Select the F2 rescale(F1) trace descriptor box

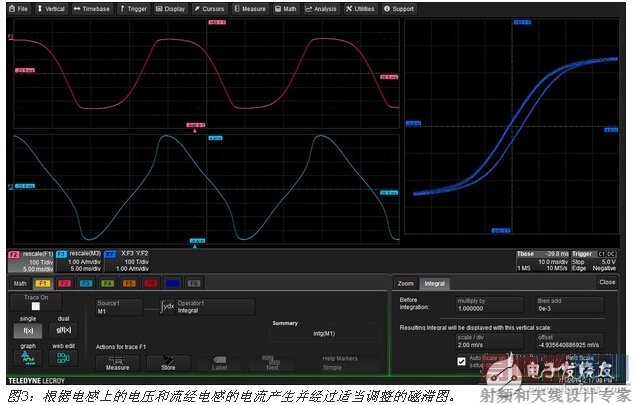pos(31,261)
